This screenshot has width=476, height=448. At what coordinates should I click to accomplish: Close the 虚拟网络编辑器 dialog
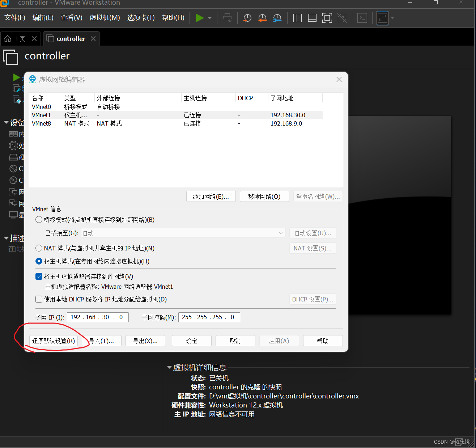click(x=339, y=79)
